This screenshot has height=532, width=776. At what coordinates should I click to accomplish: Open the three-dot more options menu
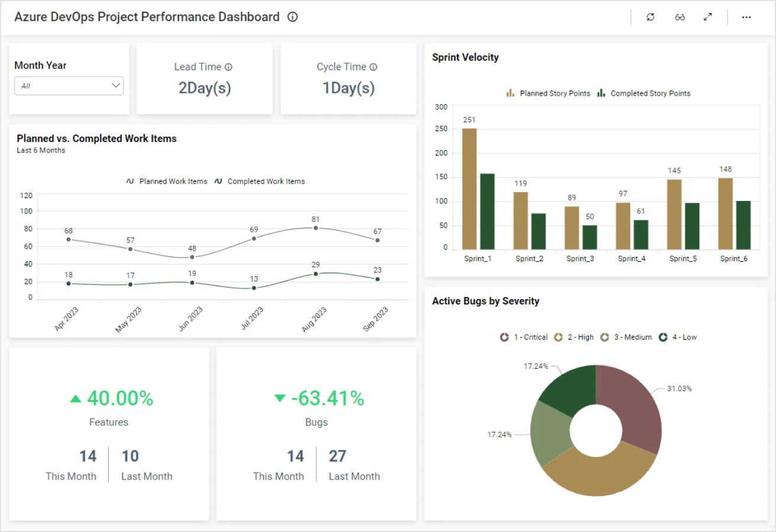coord(746,17)
